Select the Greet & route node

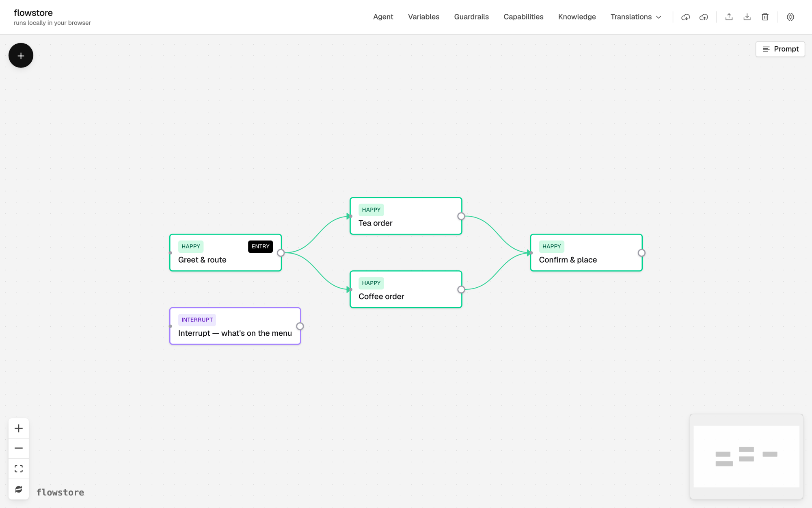(x=225, y=253)
